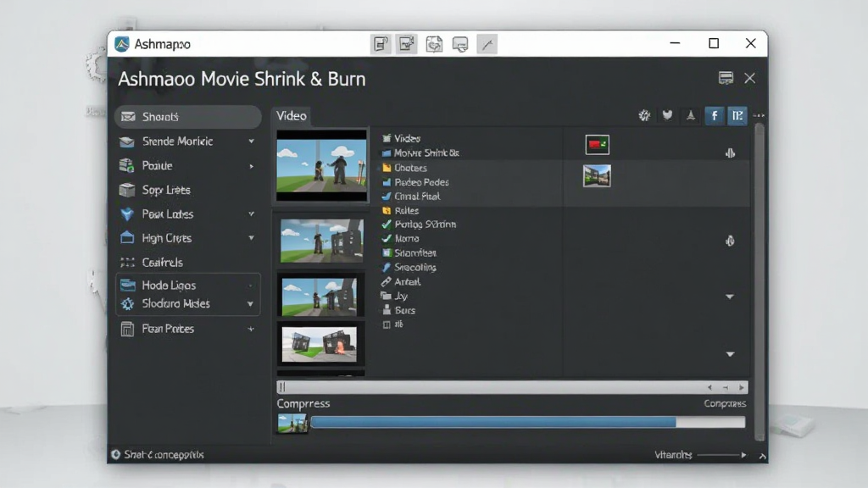Click the Compress progress bar
This screenshot has height=488, width=868.
pyautogui.click(x=527, y=423)
